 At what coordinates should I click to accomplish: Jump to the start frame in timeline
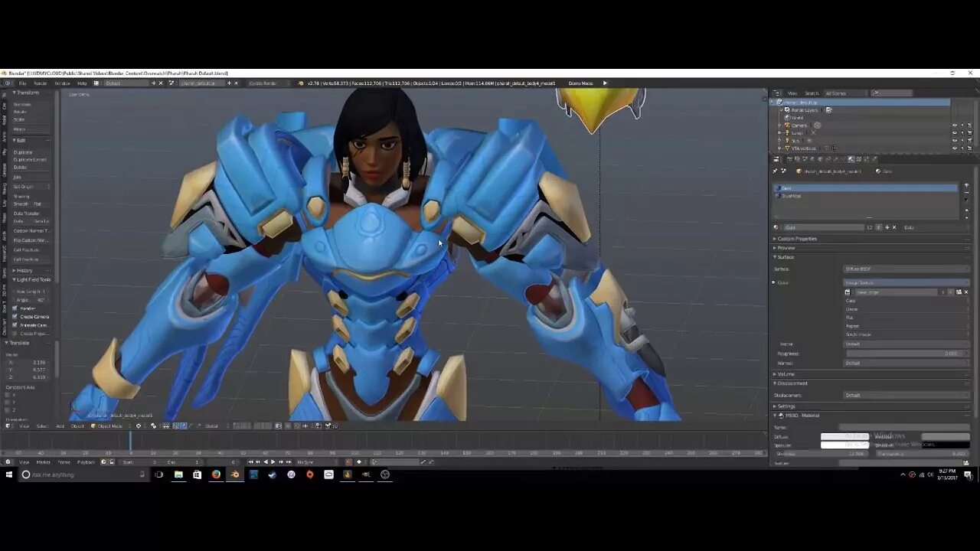[250, 462]
